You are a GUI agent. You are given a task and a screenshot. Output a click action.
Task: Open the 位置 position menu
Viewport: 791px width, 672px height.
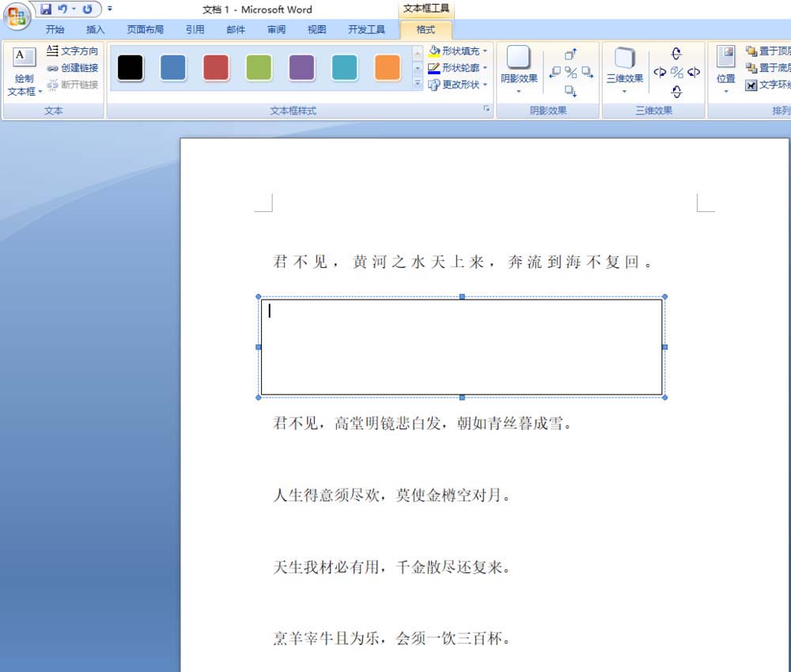pos(726,69)
